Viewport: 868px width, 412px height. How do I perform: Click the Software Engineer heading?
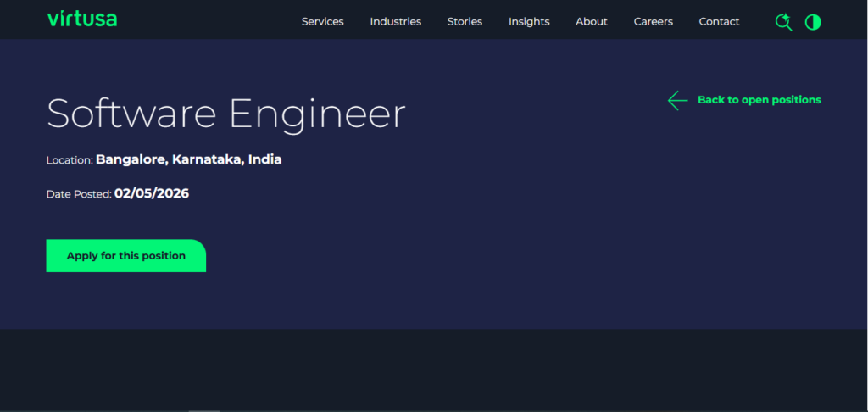click(226, 114)
